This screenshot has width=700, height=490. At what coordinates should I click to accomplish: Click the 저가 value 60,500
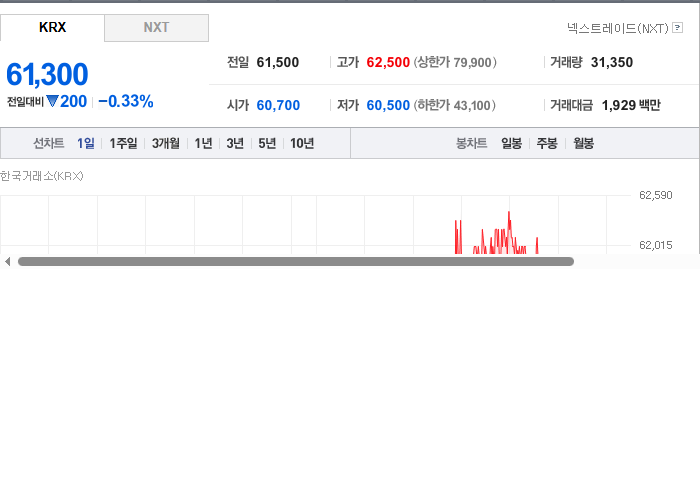click(x=388, y=105)
